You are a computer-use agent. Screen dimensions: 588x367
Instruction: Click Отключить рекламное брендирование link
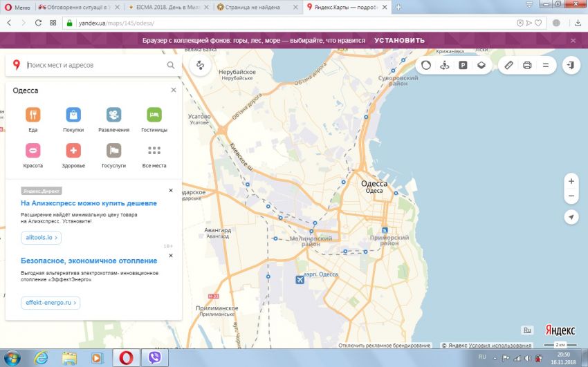(x=385, y=346)
